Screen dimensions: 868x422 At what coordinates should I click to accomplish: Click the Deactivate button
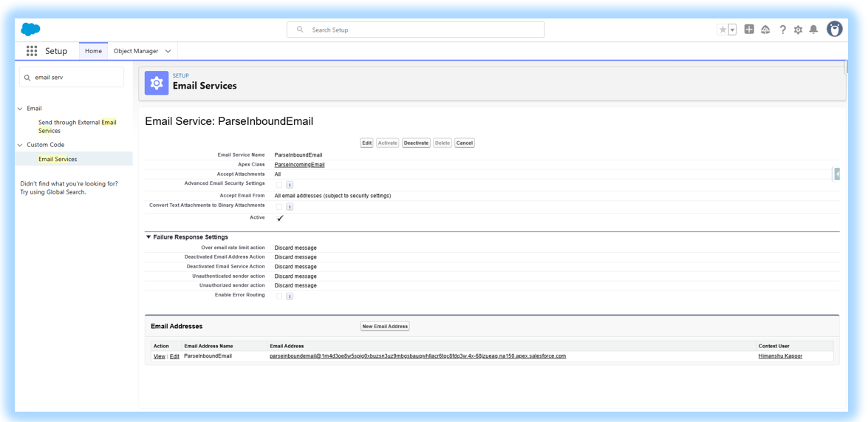417,143
